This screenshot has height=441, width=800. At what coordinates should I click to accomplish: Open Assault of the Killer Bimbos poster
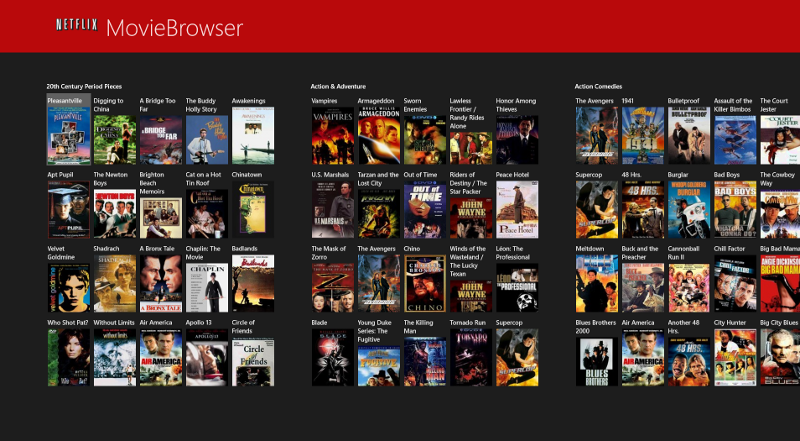click(735, 139)
